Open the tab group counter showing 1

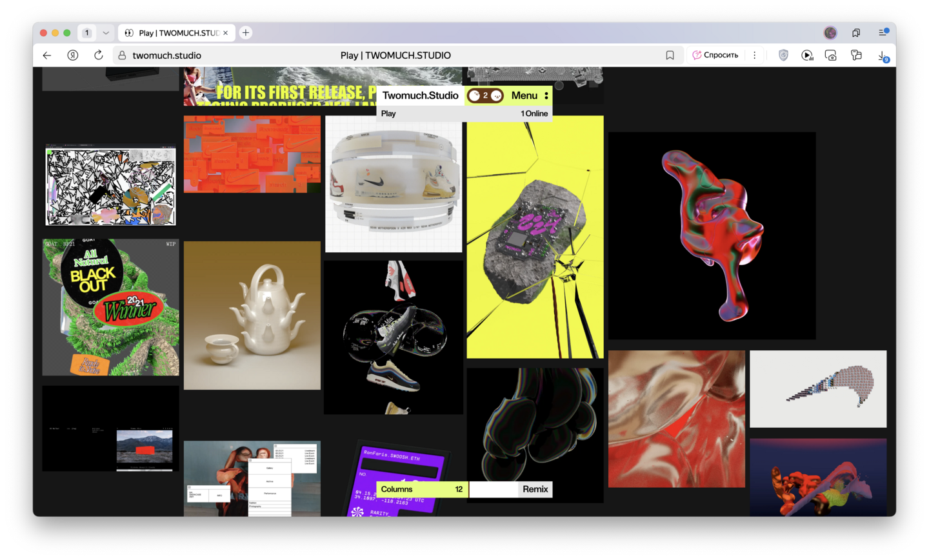pyautogui.click(x=87, y=33)
